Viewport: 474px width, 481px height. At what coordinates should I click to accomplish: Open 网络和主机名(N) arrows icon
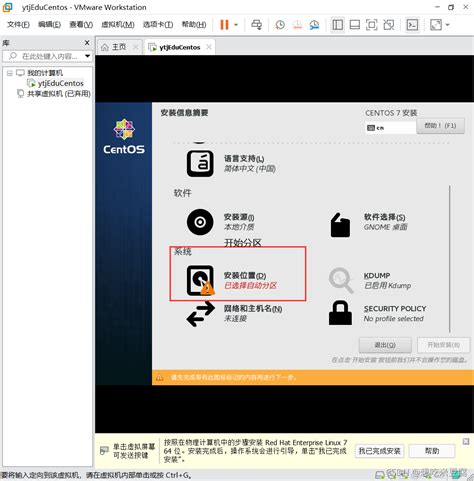click(200, 314)
